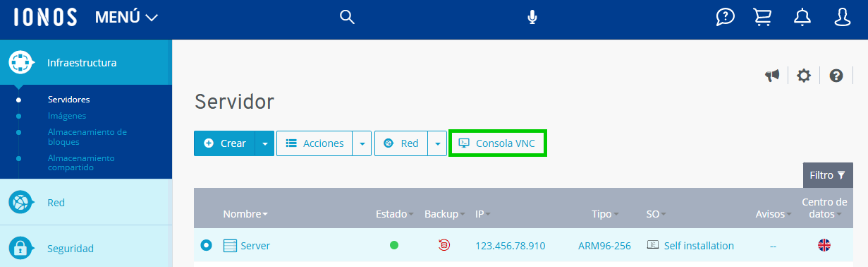
Task: Select the Infraestructura sidebar section
Action: tap(86, 62)
